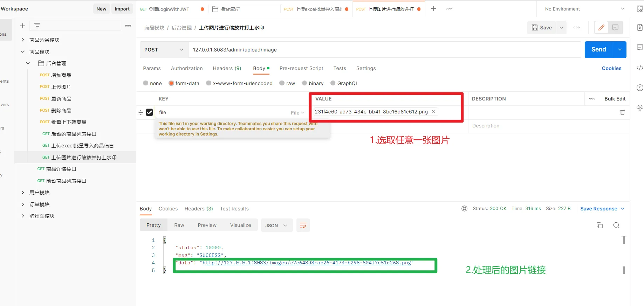Uncheck the file key row checkbox

(x=149, y=112)
